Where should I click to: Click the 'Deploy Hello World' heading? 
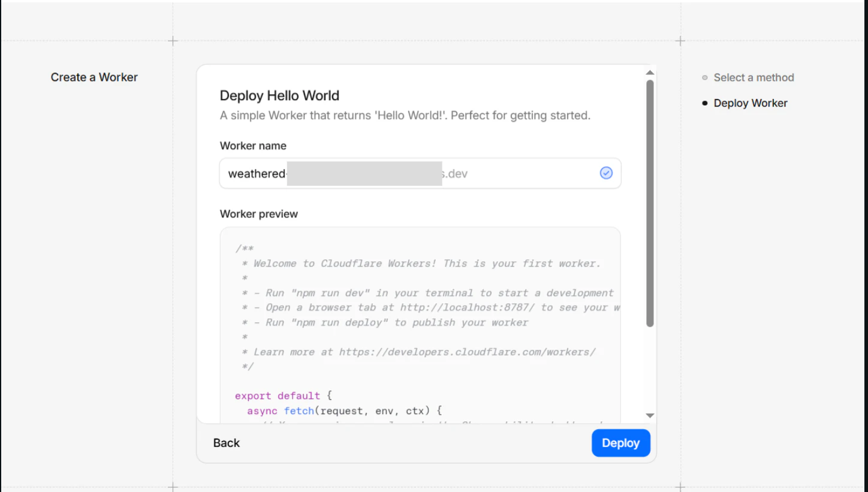click(279, 96)
